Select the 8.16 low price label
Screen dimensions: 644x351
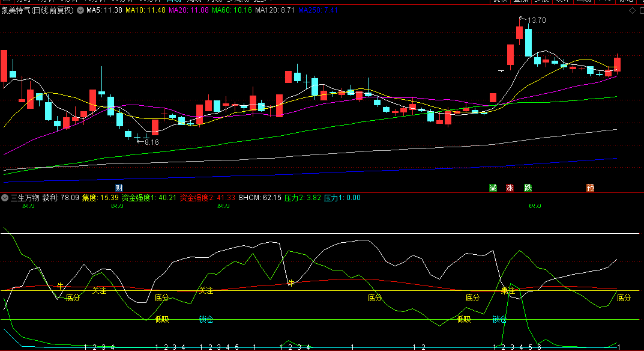[151, 142]
